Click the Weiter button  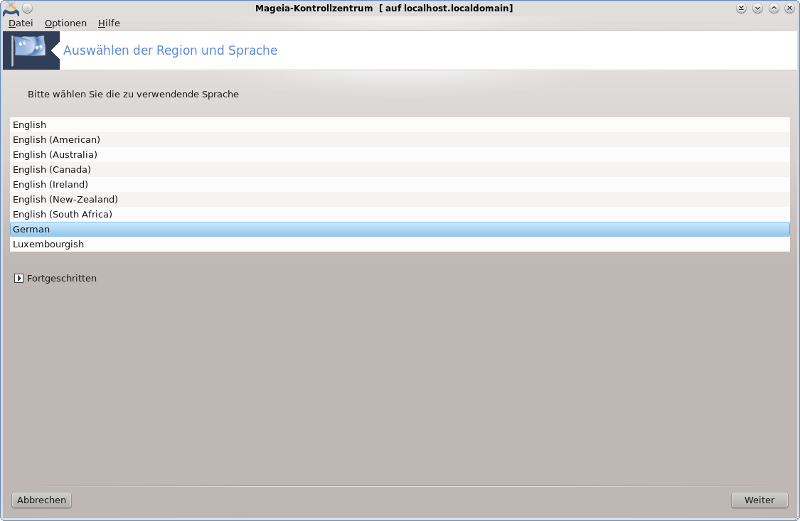click(759, 500)
